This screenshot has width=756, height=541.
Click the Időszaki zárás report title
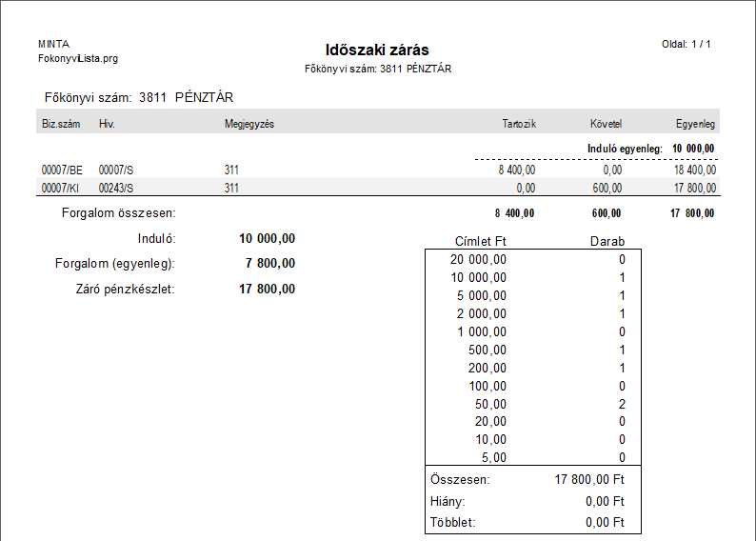(x=377, y=50)
